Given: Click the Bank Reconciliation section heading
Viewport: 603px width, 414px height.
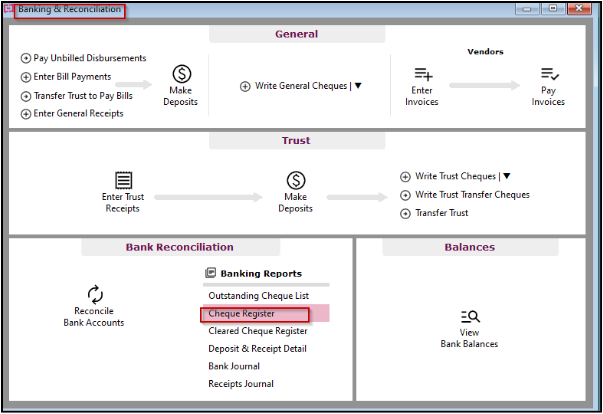Looking at the screenshot, I should (x=180, y=247).
